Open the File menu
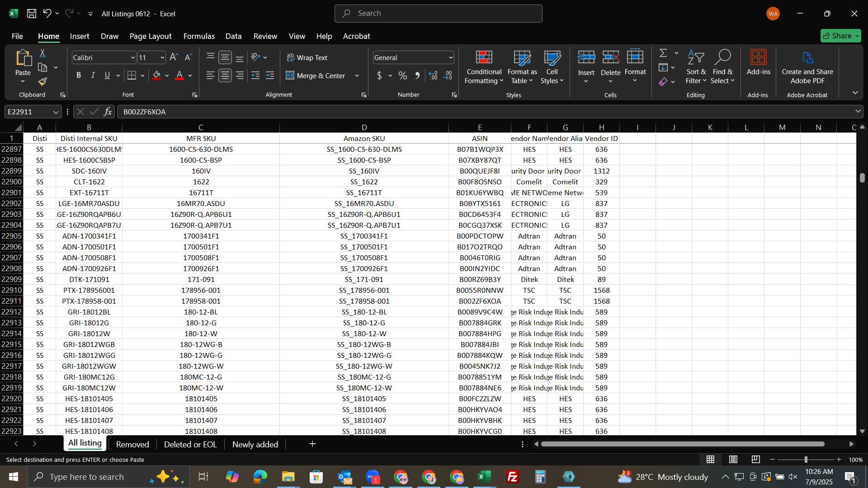Screen dimensions: 868x488 click(x=17, y=36)
